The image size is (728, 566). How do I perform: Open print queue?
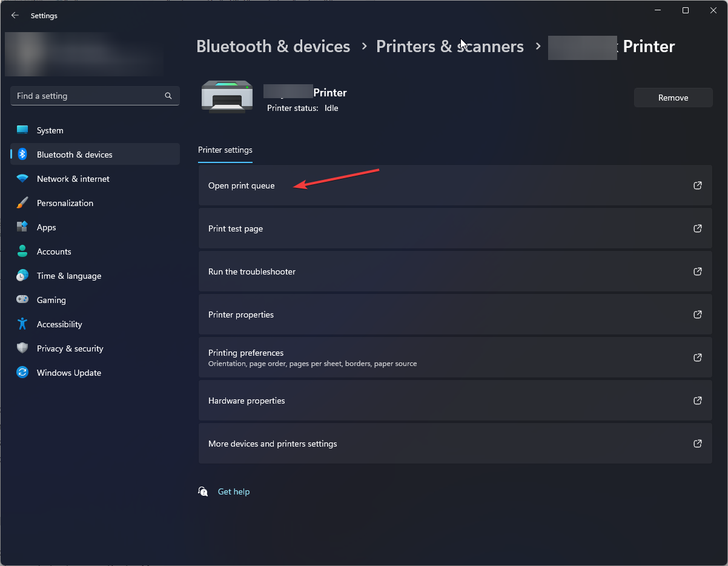pos(455,185)
